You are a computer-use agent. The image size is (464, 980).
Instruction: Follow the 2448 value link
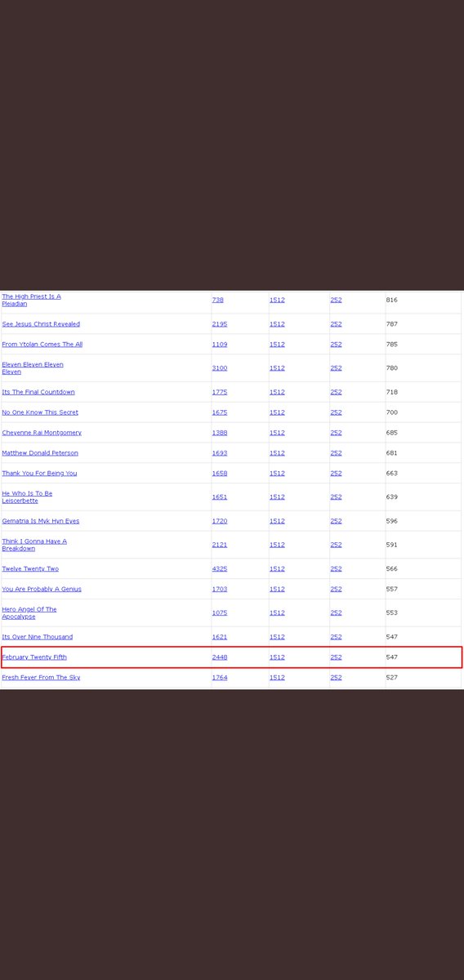220,657
